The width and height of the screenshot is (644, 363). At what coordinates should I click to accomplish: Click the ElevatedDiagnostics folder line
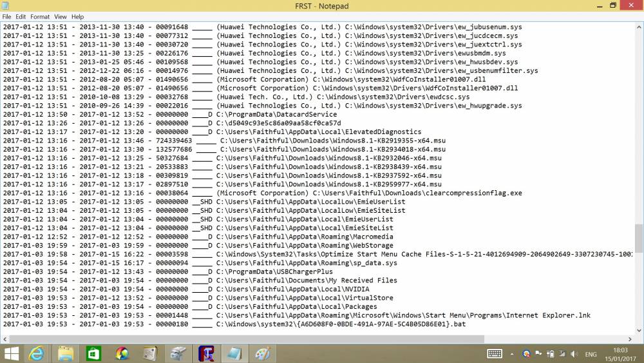213,132
